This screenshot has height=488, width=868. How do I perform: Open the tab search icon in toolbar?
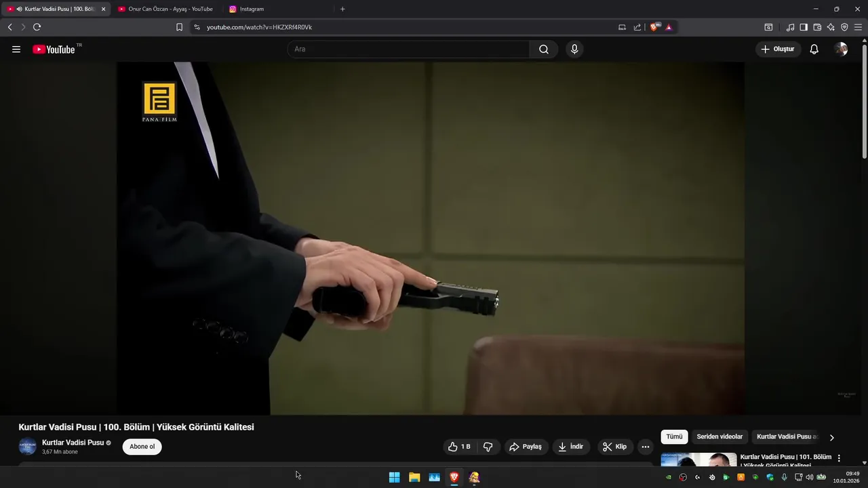tap(768, 27)
